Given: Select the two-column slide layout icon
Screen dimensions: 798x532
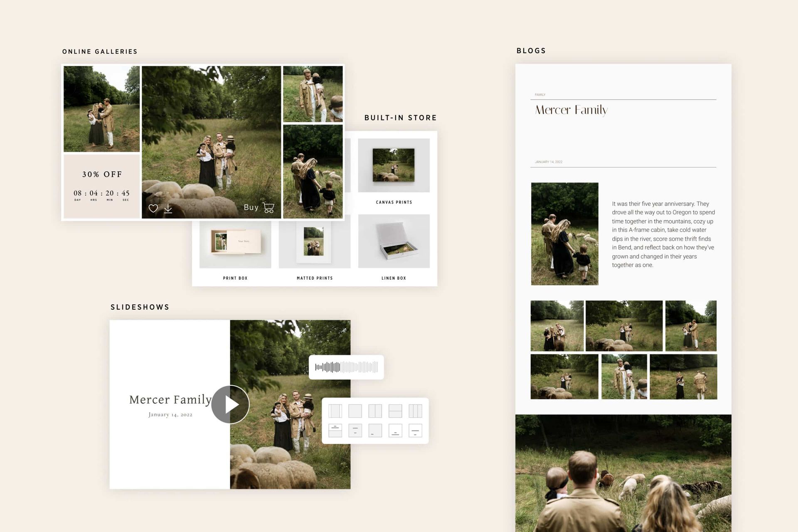Looking at the screenshot, I should (x=375, y=411).
